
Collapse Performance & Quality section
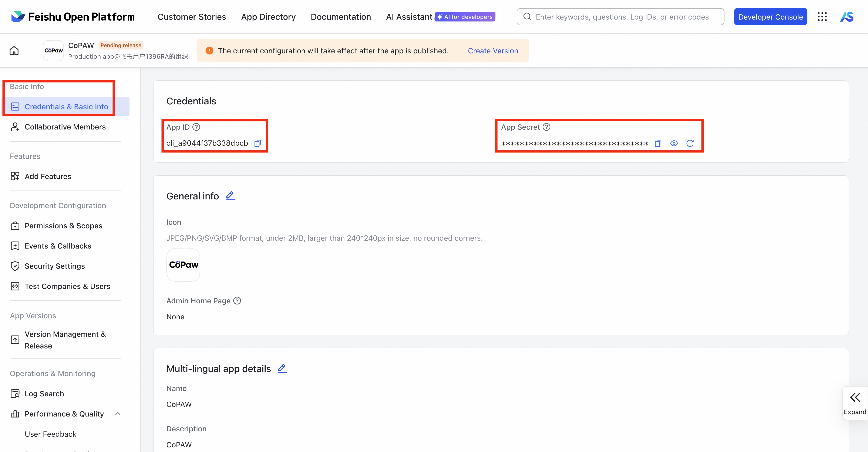click(118, 414)
